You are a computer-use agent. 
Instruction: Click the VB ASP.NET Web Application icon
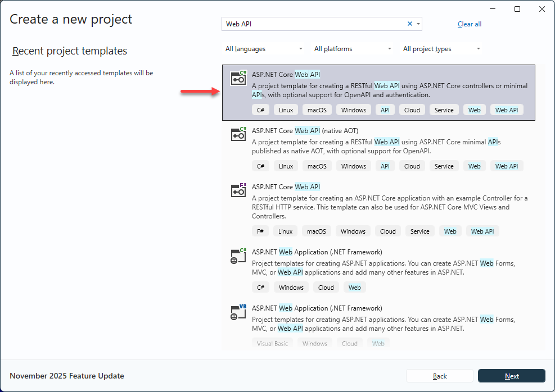[238, 312]
